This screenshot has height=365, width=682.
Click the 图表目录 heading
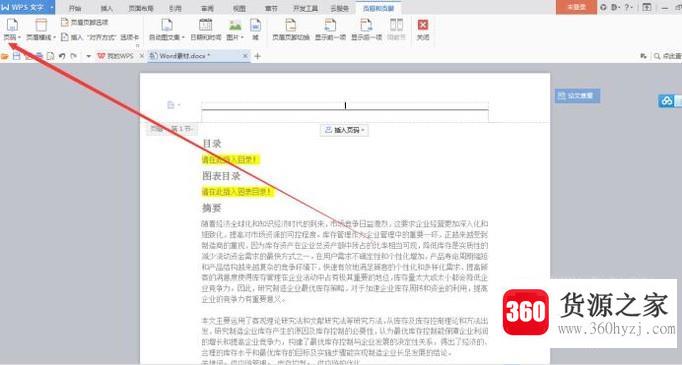coord(221,176)
